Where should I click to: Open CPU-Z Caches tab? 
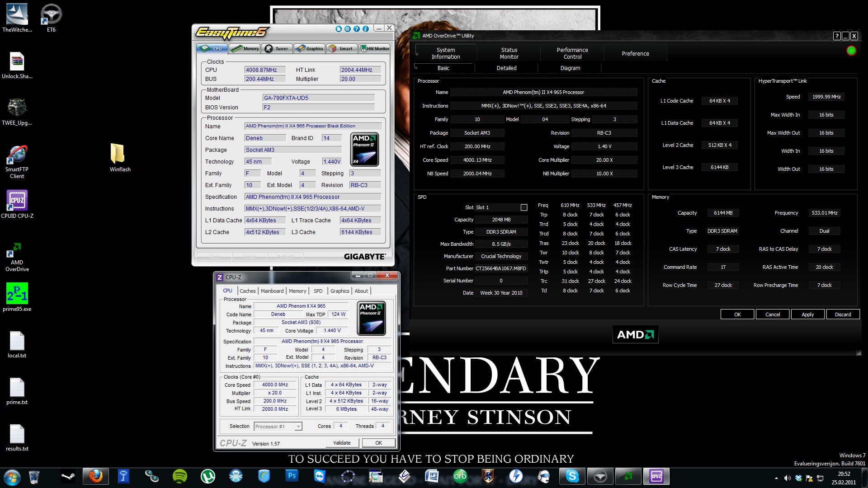point(247,291)
